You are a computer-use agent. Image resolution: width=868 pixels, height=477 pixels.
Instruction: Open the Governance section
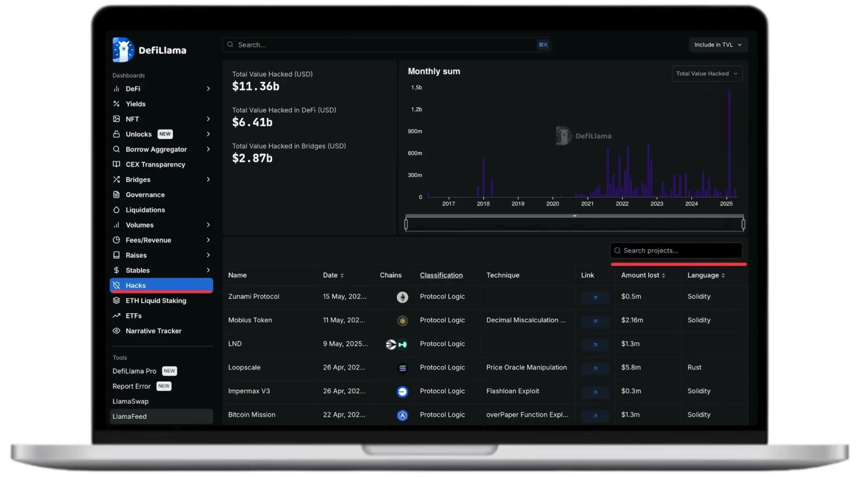pos(145,195)
